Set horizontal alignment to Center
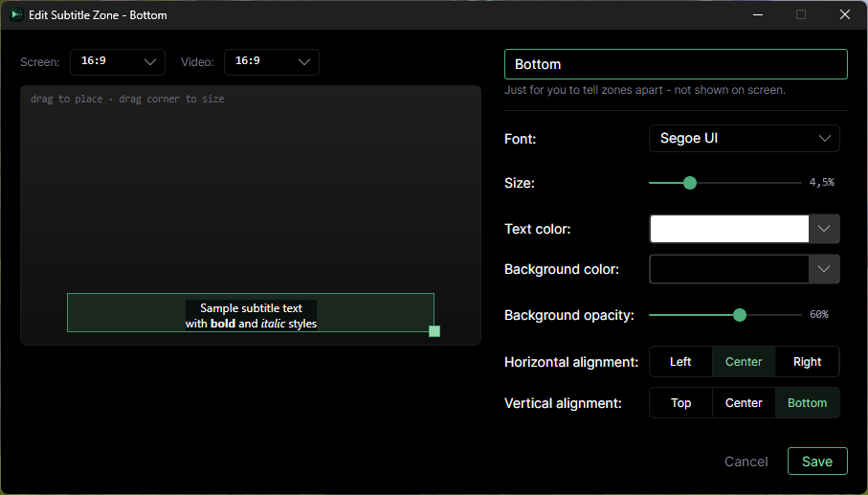 [x=744, y=362]
